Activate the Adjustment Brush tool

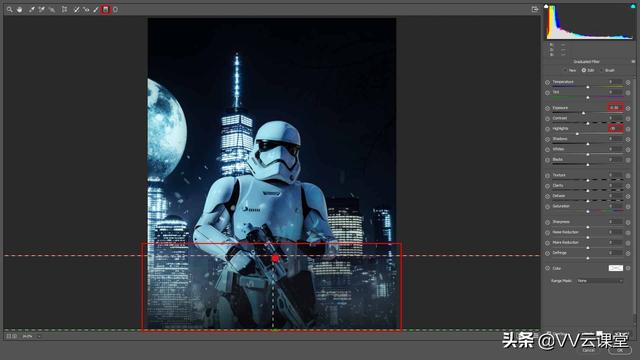click(96, 9)
